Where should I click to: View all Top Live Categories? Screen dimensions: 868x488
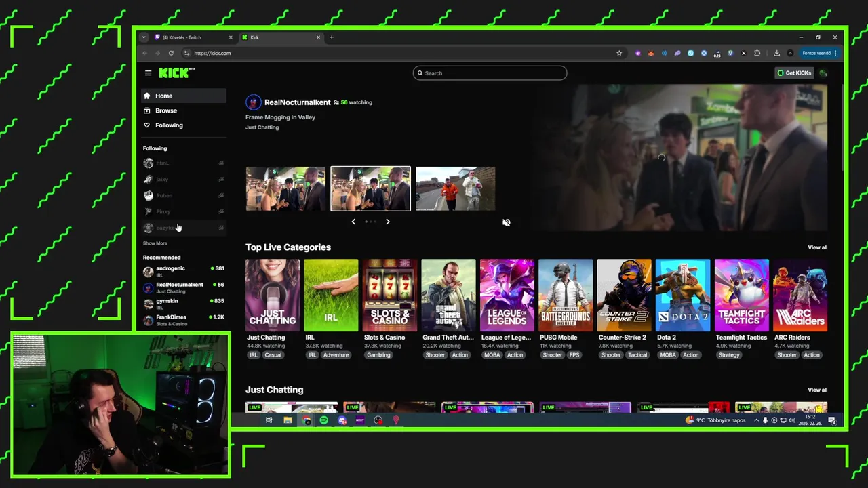coord(817,247)
